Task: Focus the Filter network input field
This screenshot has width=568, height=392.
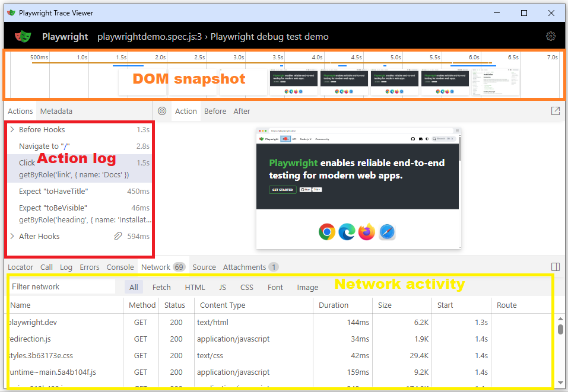Action: [x=62, y=286]
